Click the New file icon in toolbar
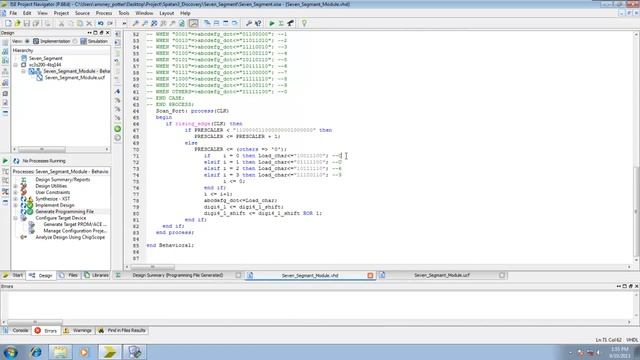 click(x=8, y=23)
